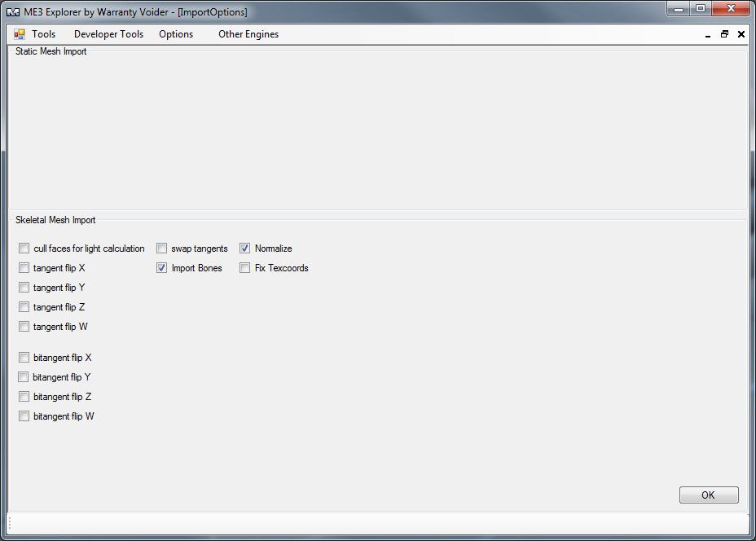Open the Tools menu
The image size is (756, 541).
[x=43, y=34]
